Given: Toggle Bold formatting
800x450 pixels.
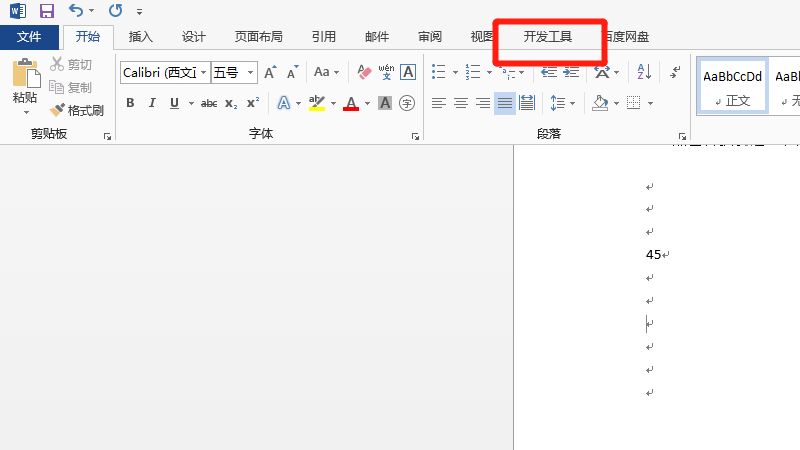Looking at the screenshot, I should [130, 103].
